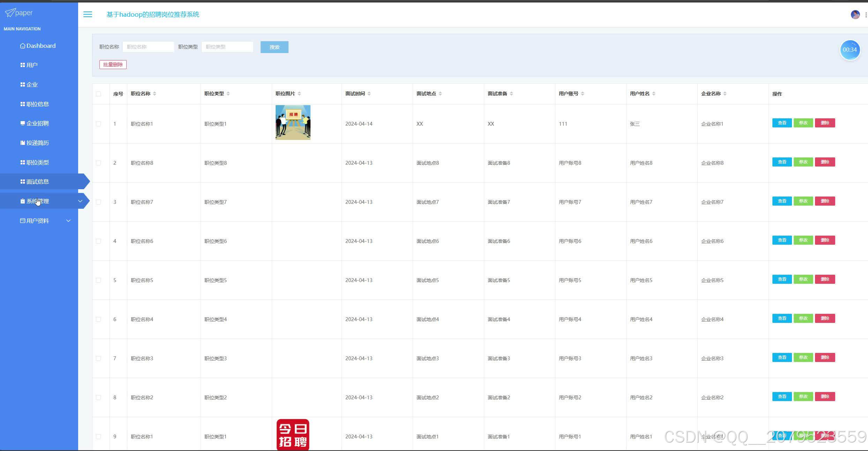Sort by 面试时间 column arrows
Screen dimensions: 868x451
(x=369, y=94)
